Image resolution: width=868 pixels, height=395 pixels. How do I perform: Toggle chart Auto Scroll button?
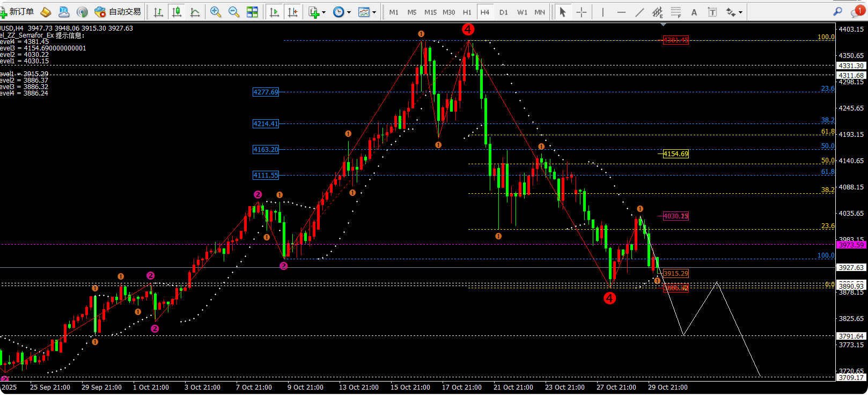pos(275,12)
